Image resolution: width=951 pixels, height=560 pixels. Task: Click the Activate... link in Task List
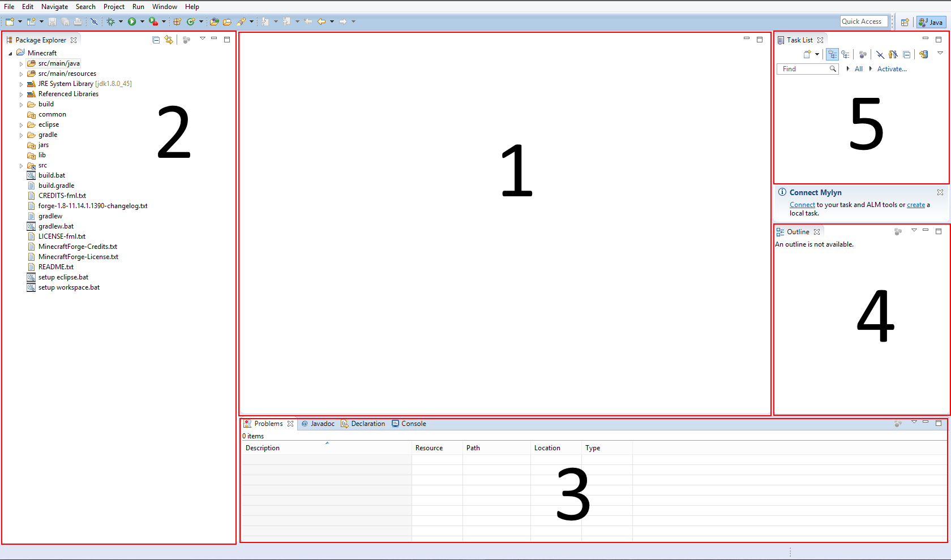pyautogui.click(x=892, y=69)
